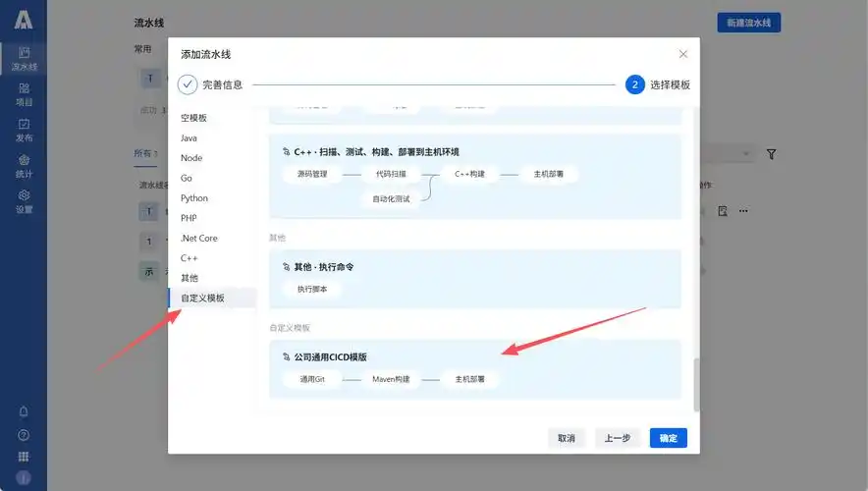Open the help question-mark icon
868x491 pixels.
tap(24, 435)
